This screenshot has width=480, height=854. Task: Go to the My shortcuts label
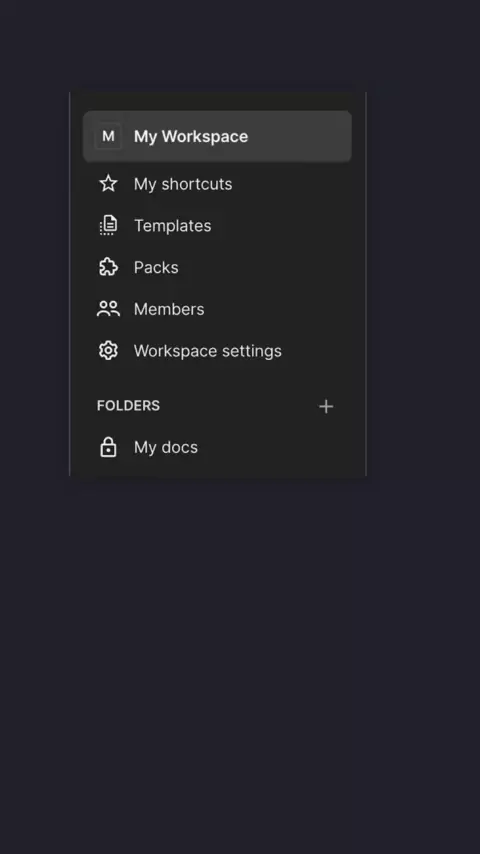(x=183, y=184)
